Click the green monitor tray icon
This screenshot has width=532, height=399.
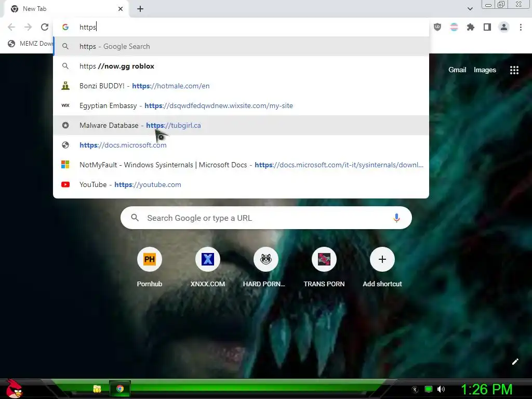pyautogui.click(x=429, y=389)
